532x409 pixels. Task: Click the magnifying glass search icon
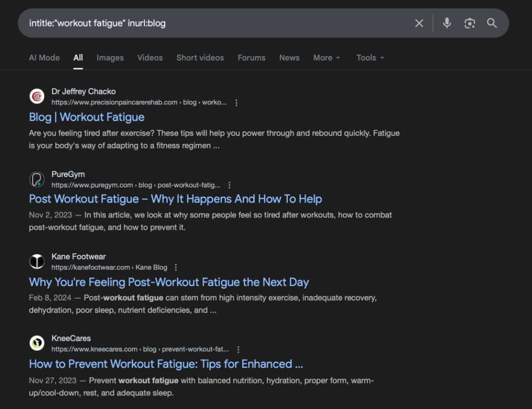tap(492, 23)
